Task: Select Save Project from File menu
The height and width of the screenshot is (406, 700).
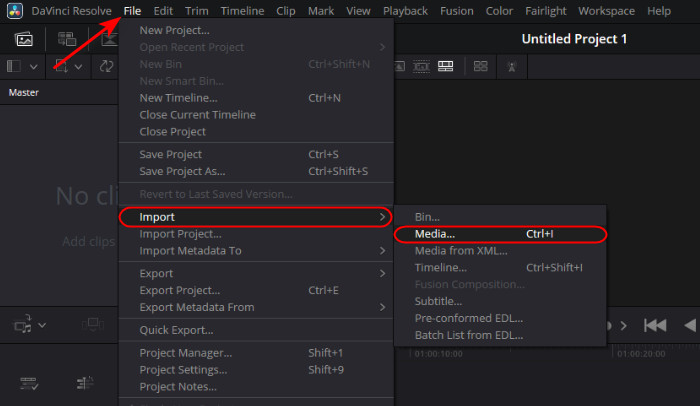Action: [171, 154]
